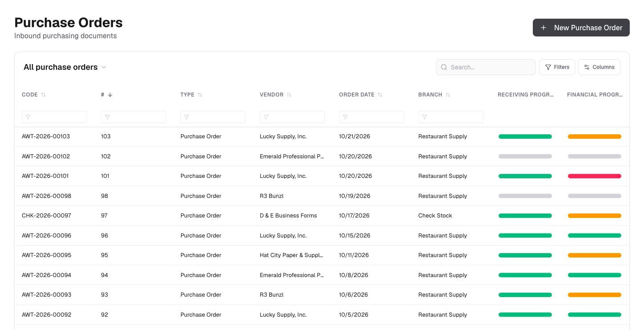Click order date 10/21/2026

tap(354, 137)
